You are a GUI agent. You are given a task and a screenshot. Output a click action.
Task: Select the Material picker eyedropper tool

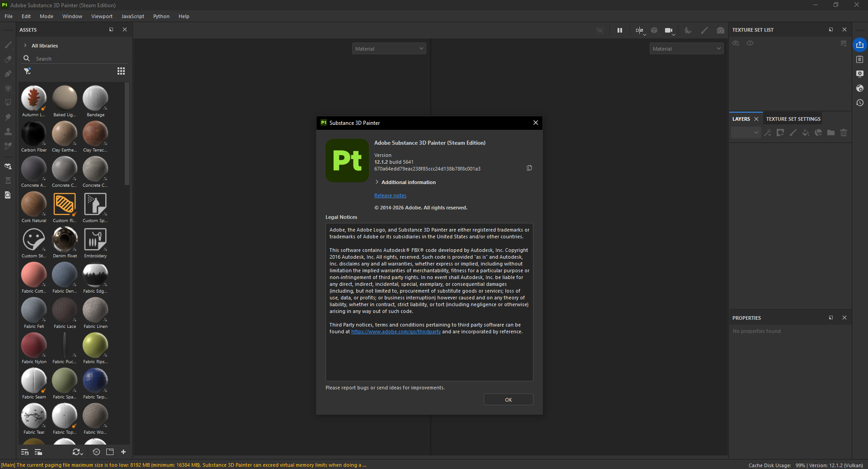tap(8, 146)
